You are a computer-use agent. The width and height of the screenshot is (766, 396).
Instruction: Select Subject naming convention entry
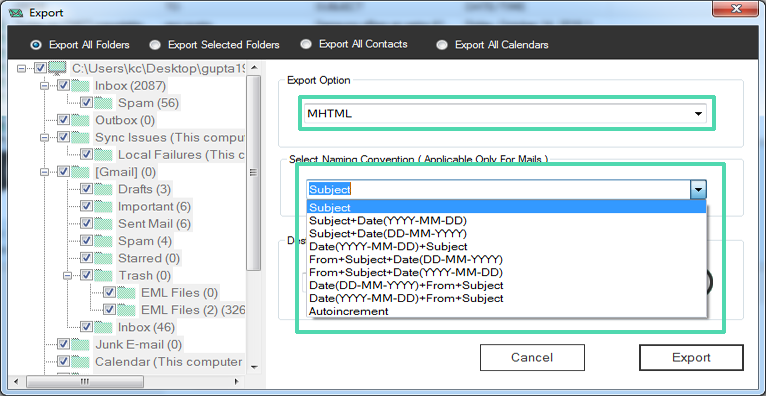(x=506, y=208)
